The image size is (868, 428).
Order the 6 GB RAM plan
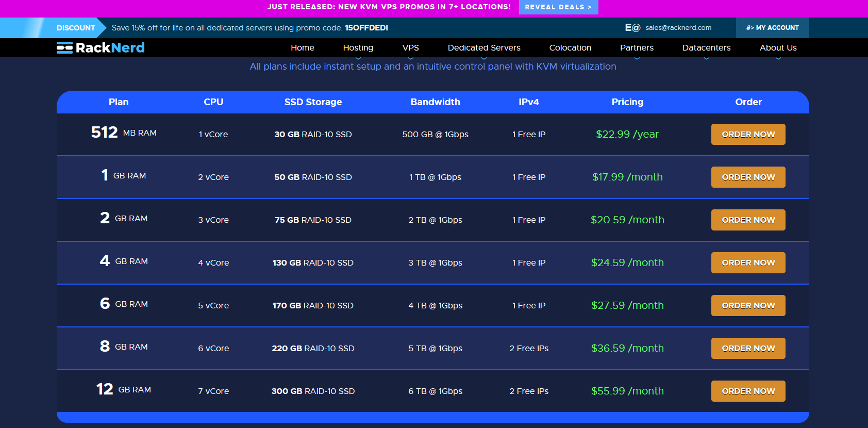click(x=748, y=306)
